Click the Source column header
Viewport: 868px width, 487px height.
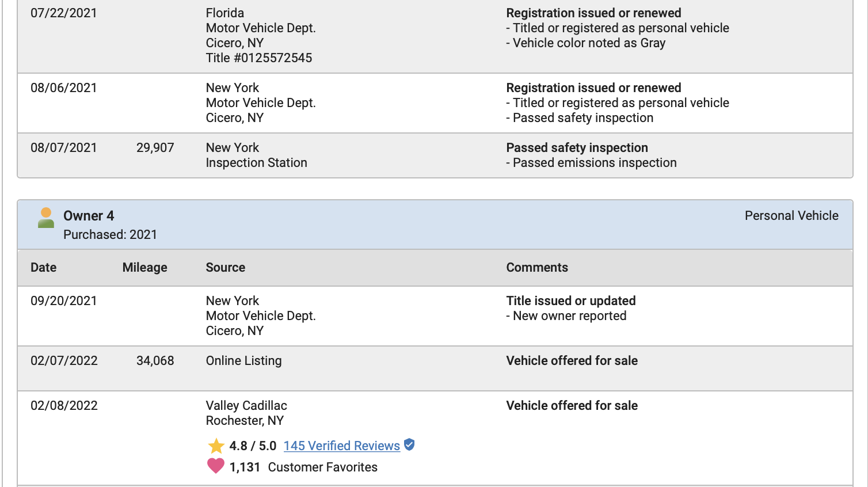[x=225, y=268]
